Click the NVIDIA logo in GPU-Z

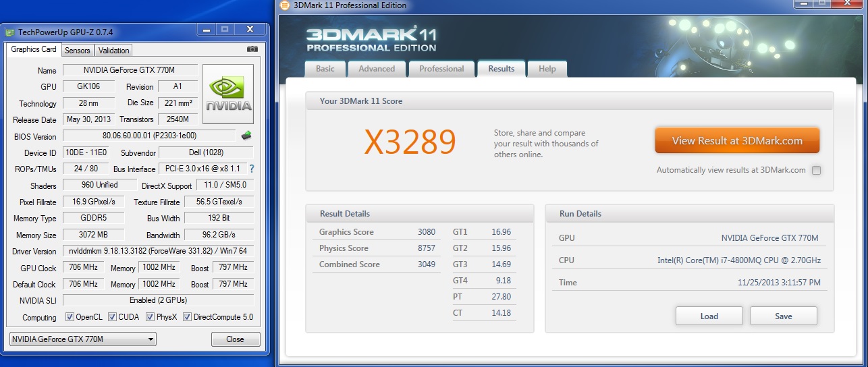(x=229, y=94)
